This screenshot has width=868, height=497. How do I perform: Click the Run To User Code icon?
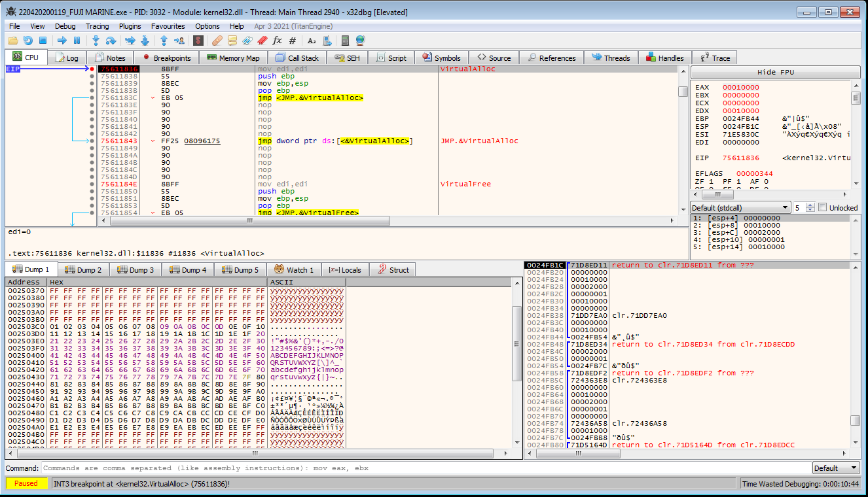coord(179,41)
